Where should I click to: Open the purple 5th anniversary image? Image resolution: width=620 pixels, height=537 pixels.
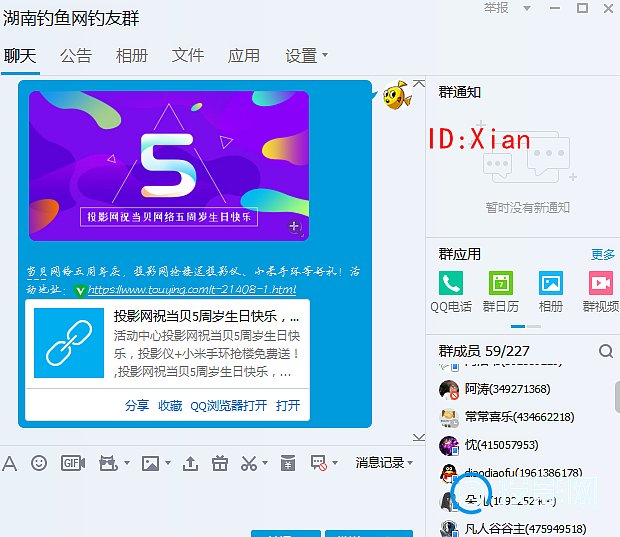(169, 166)
